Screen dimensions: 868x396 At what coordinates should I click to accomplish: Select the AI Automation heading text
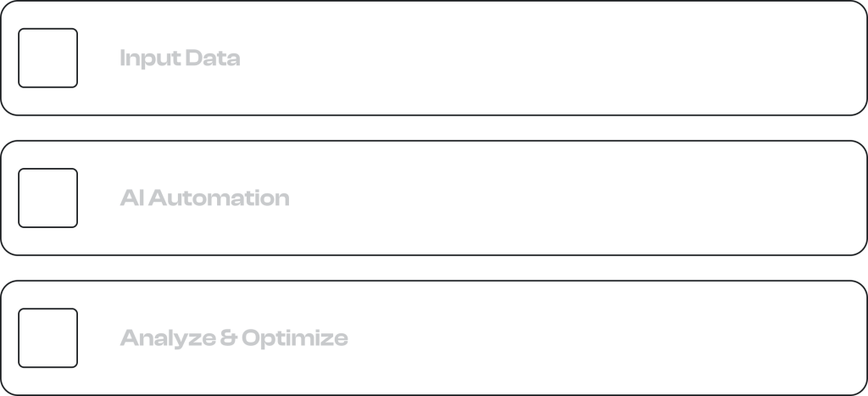204,198
